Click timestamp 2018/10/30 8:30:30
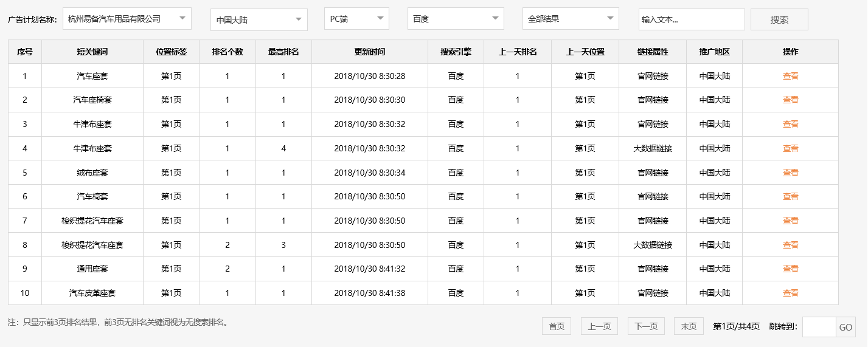The width and height of the screenshot is (868, 347). pyautogui.click(x=370, y=100)
